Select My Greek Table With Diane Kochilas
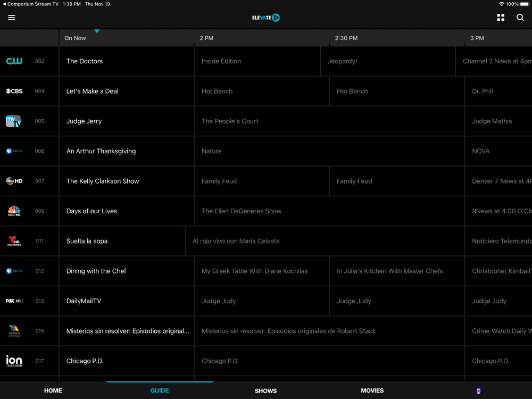532x399 pixels. [262, 271]
